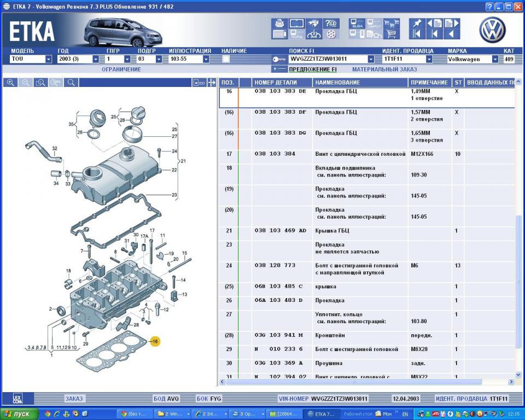This screenshot has height=420, width=525.
Task: Go to the previous page document icon
Action: click(x=434, y=23)
